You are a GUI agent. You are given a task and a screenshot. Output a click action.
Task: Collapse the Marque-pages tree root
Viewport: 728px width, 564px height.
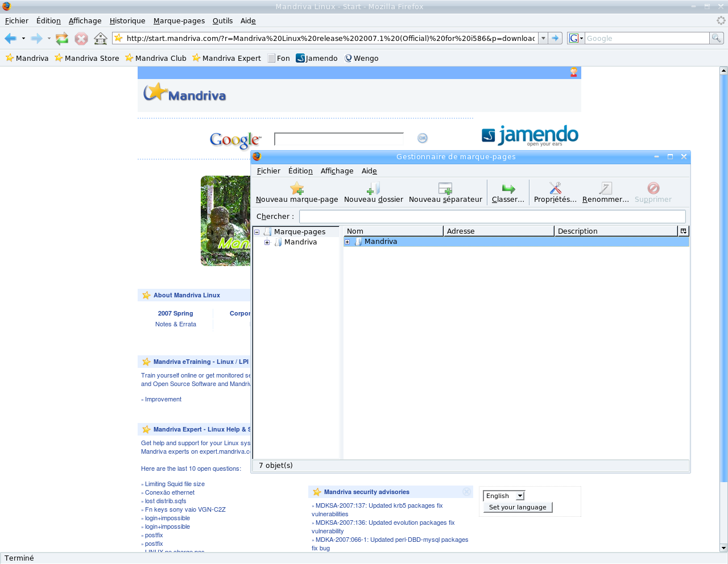point(257,232)
